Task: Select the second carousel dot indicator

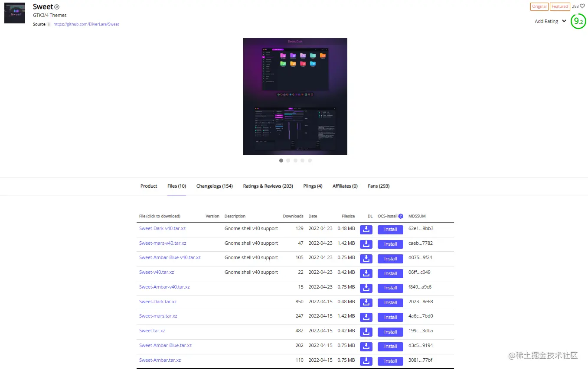Action: [x=288, y=160]
